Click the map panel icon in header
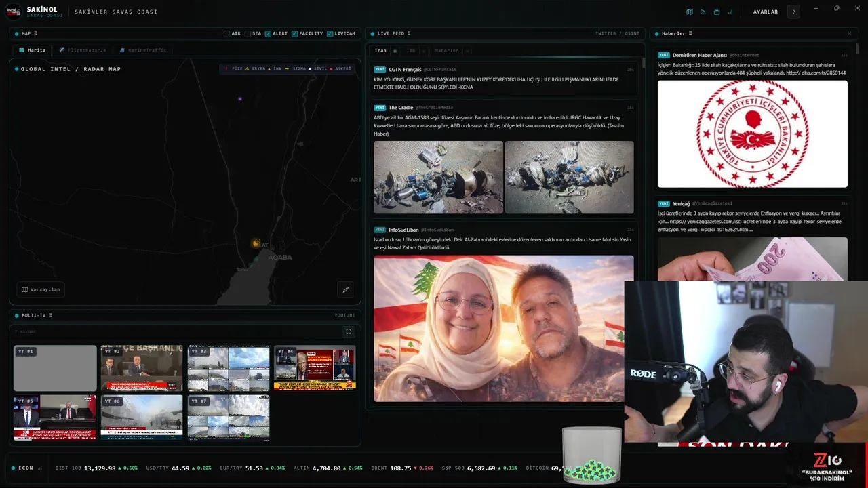This screenshot has height=488, width=868. click(x=690, y=12)
